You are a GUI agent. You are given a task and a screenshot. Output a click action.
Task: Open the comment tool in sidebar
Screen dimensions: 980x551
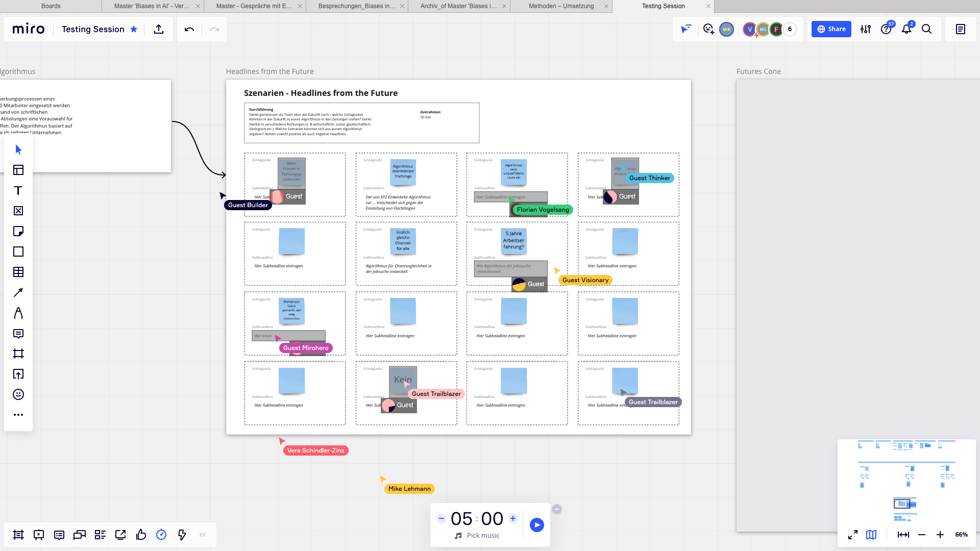tap(18, 334)
